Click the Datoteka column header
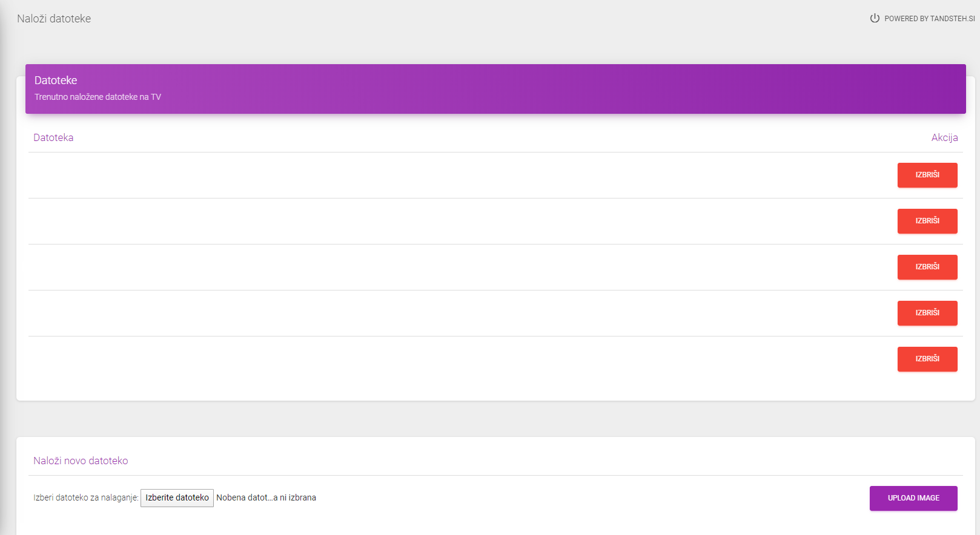Viewport: 980px width, 535px height. (x=53, y=137)
